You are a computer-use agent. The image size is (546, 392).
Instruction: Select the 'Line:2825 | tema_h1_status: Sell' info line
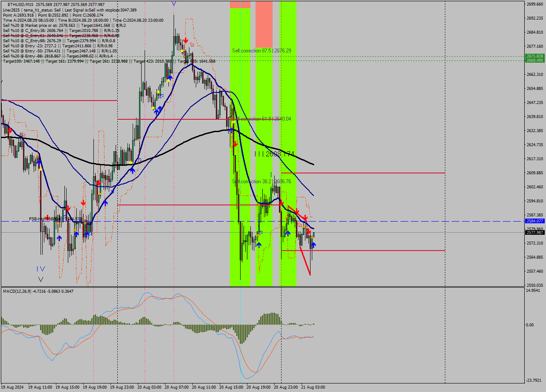(70, 9)
